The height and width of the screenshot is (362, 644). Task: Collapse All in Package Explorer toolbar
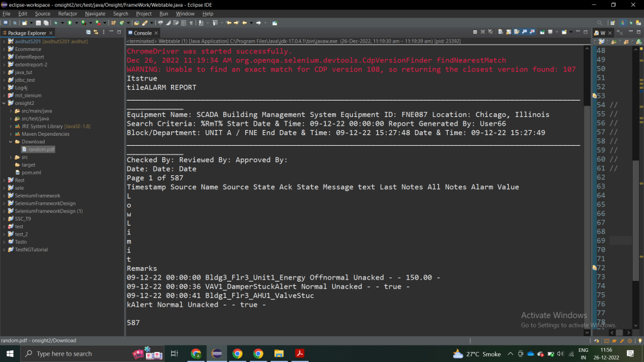pos(88,32)
